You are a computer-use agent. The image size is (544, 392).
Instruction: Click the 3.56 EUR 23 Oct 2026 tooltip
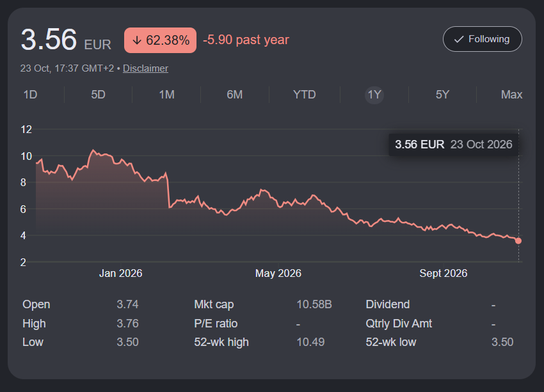[x=454, y=145]
